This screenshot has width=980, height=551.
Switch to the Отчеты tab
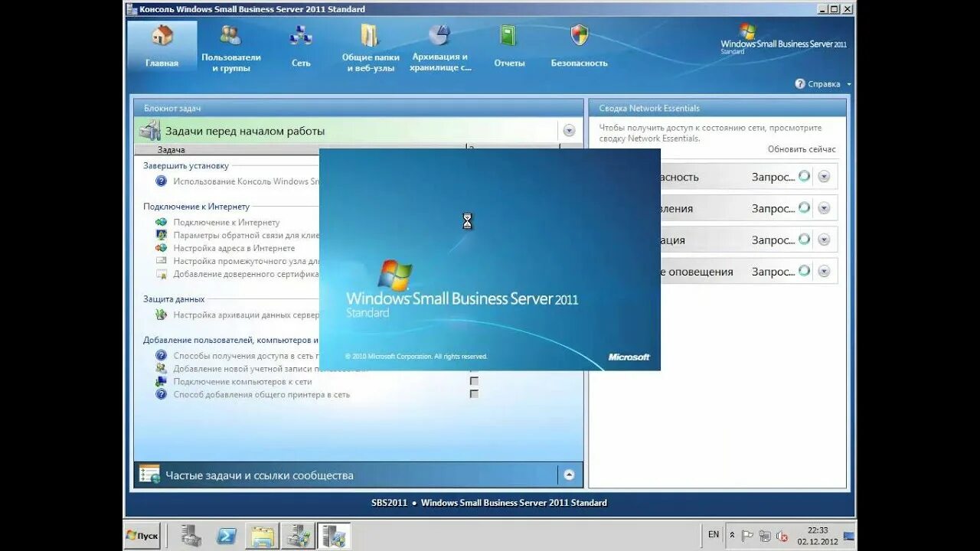click(x=509, y=46)
